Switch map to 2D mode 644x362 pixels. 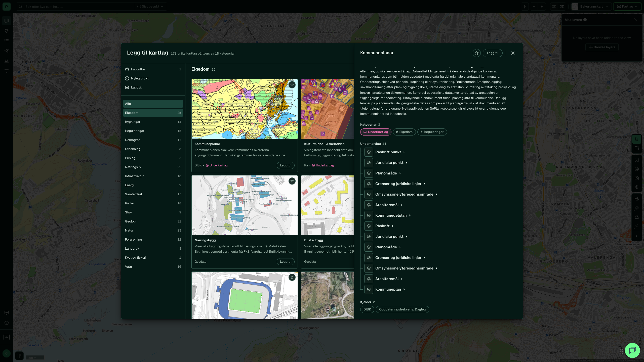tap(554, 7)
